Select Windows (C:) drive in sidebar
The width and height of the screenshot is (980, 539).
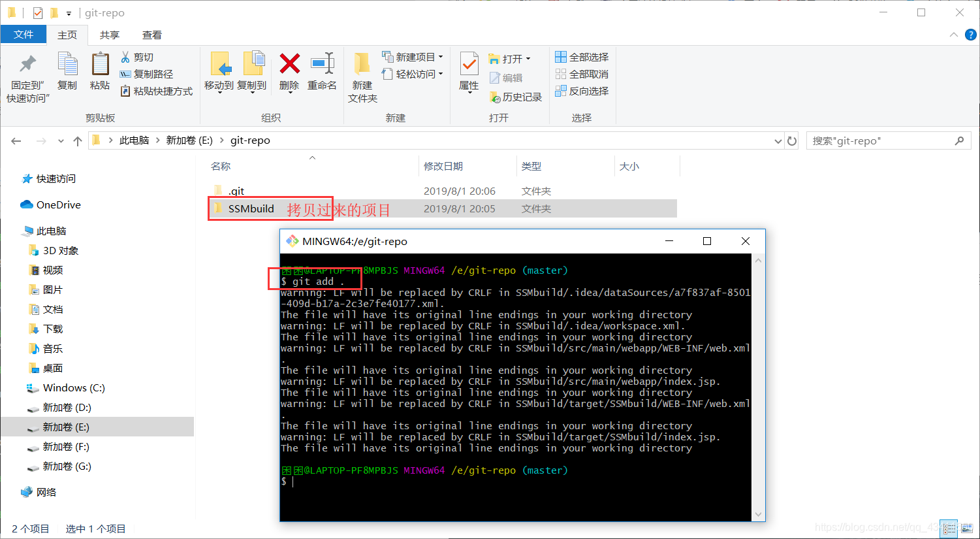click(x=74, y=388)
